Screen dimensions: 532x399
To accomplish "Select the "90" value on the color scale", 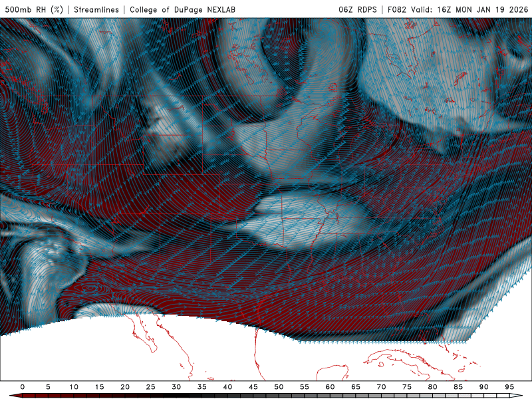I will point(484,387).
